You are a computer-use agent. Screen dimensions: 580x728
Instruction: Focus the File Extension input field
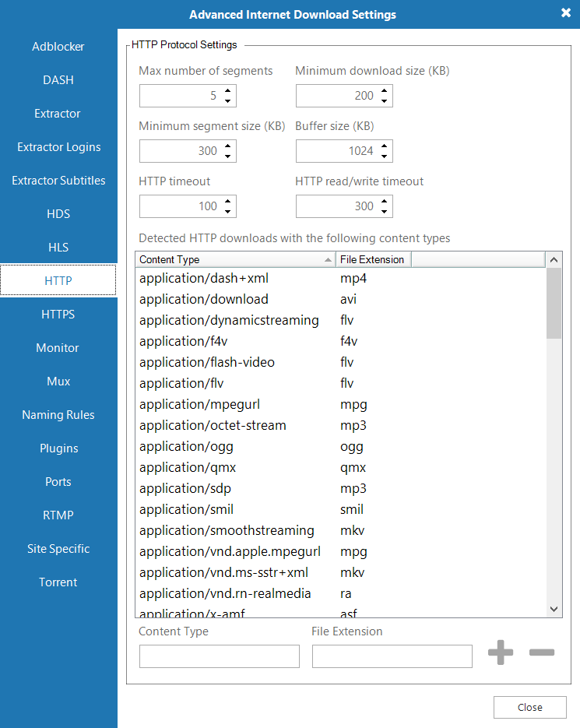pos(392,656)
